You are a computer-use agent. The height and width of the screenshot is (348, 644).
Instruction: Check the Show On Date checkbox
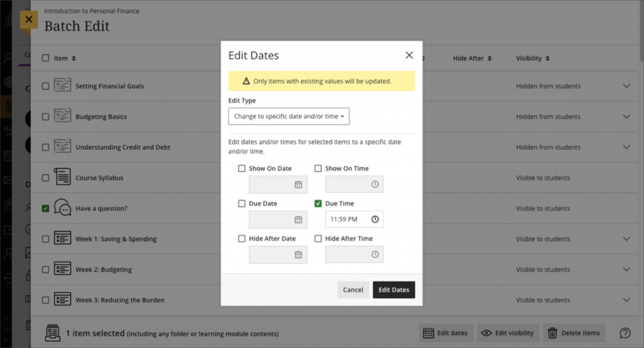(x=241, y=169)
